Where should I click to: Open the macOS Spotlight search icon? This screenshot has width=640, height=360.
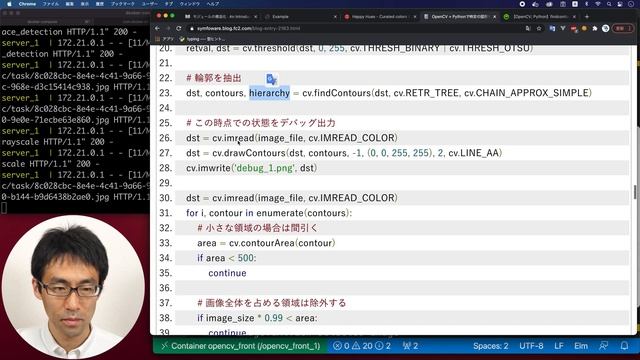[609, 4]
